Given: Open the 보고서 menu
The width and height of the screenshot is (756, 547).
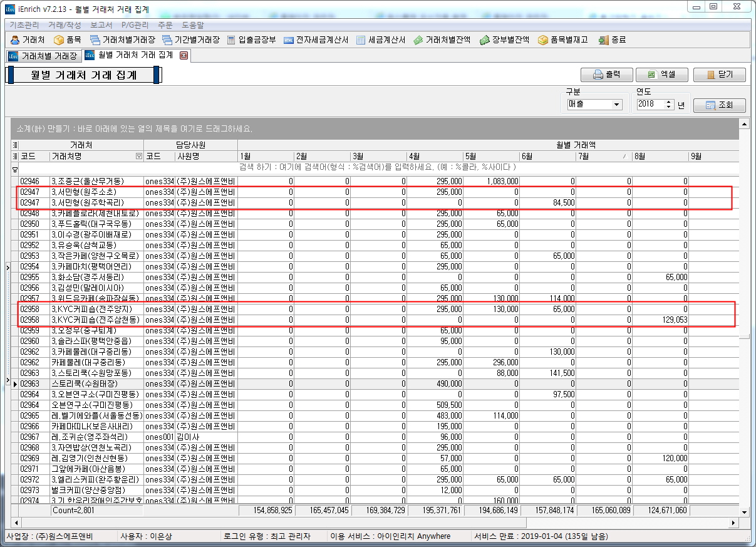Looking at the screenshot, I should pos(101,25).
